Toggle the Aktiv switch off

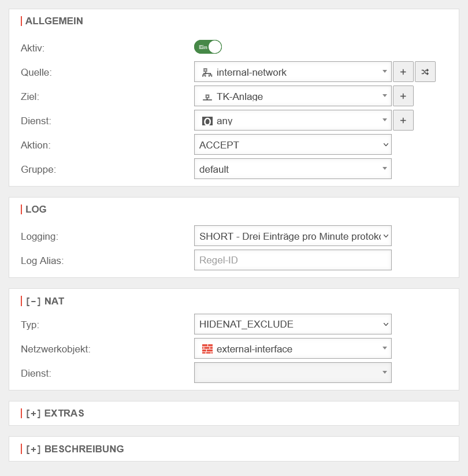tap(208, 47)
